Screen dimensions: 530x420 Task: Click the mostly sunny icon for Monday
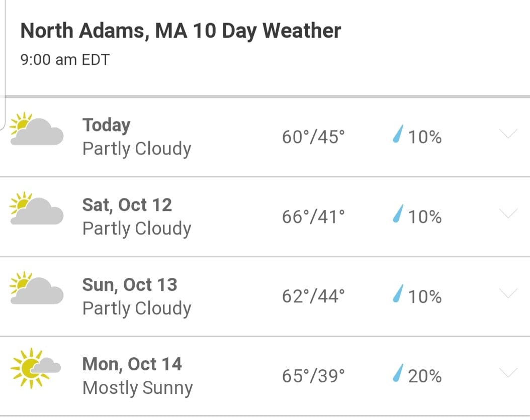click(x=36, y=368)
